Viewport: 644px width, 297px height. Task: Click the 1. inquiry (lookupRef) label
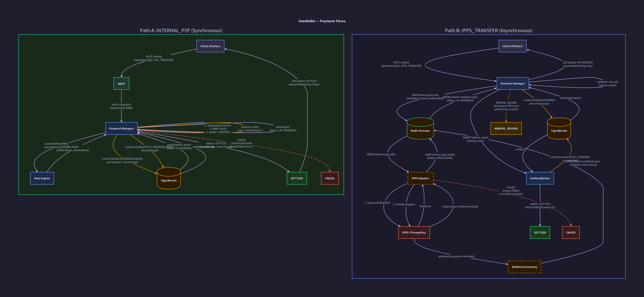[377, 203]
